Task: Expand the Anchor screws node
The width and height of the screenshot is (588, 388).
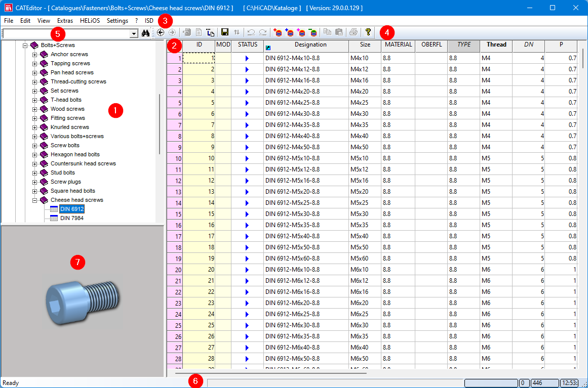Action: [x=35, y=55]
